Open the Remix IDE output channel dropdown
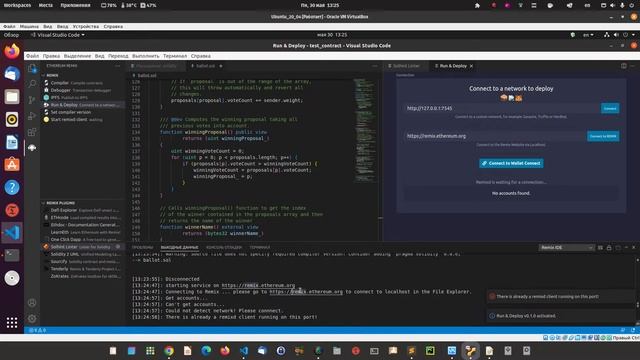Viewport: 640px width, 360px height. tap(566, 247)
